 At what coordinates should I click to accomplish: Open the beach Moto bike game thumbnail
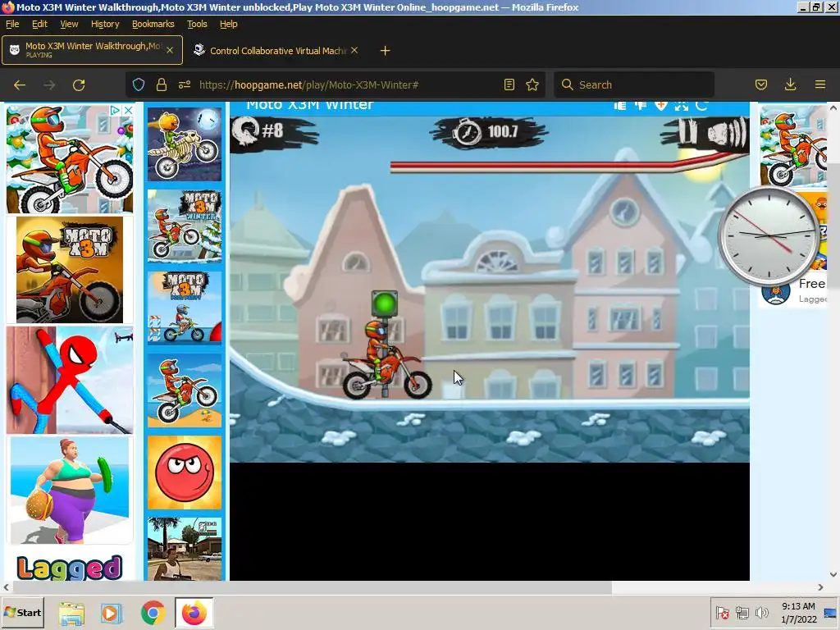coord(185,390)
